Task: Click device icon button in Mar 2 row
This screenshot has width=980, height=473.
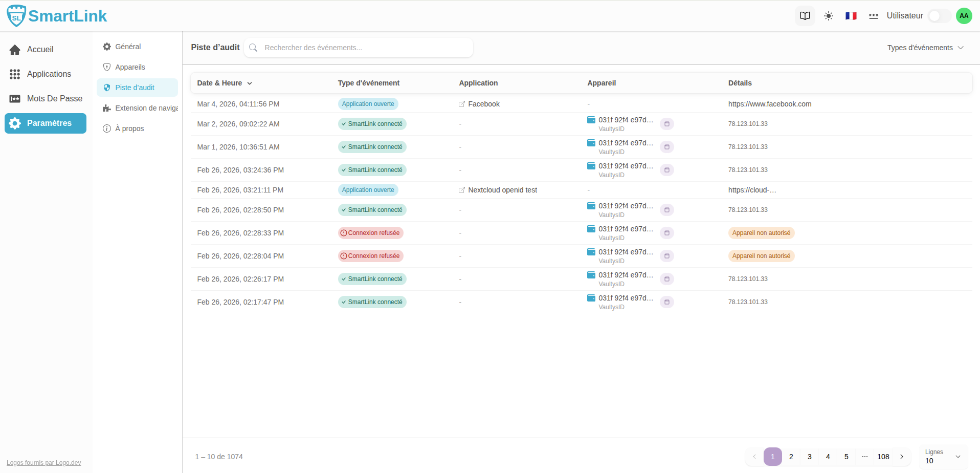Action: 666,124
